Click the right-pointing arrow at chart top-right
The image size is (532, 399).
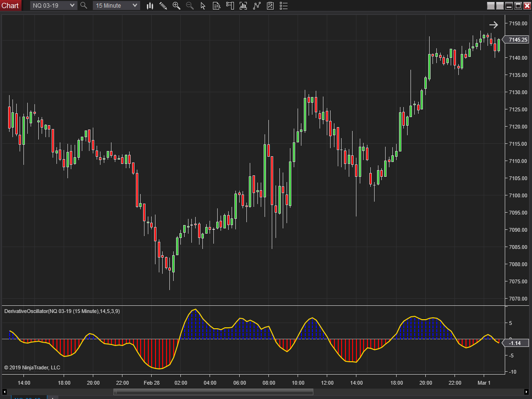pyautogui.click(x=494, y=25)
